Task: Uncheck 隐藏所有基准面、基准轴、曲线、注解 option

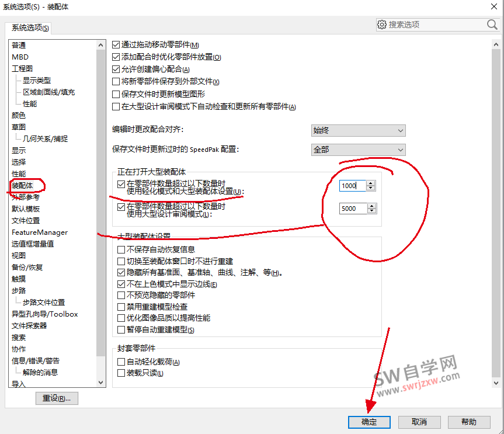Action: tap(122, 272)
